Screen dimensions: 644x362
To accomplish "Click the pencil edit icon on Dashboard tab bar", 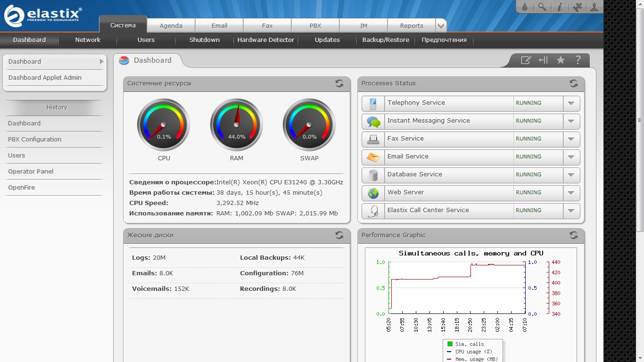I will (526, 60).
